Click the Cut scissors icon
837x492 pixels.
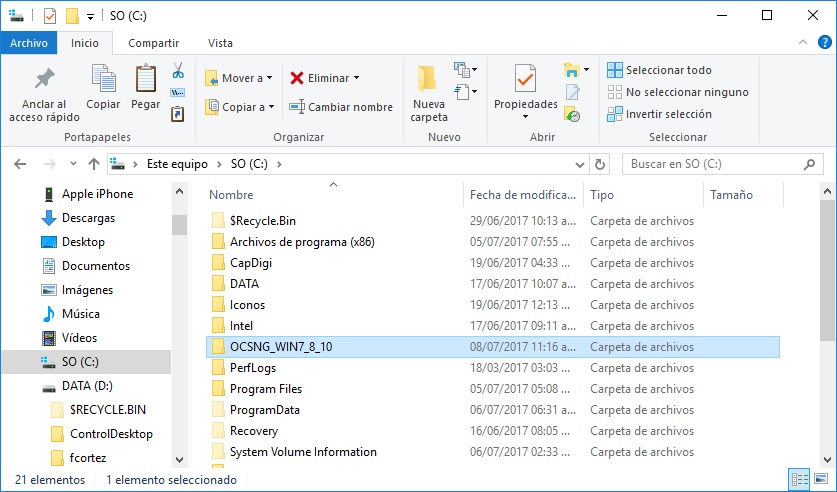click(x=178, y=70)
